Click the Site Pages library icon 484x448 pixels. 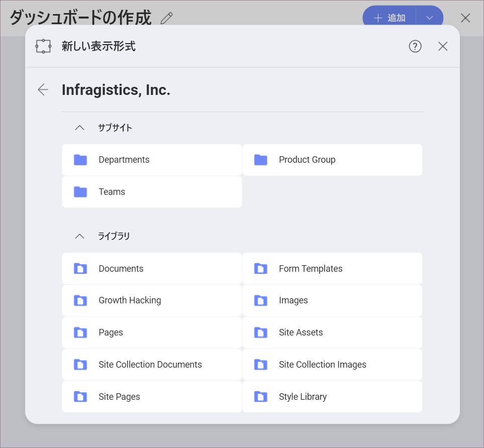point(80,396)
